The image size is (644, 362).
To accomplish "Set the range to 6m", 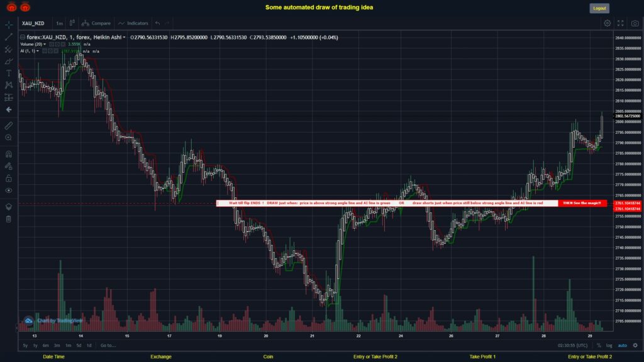I will pyautogui.click(x=45, y=346).
